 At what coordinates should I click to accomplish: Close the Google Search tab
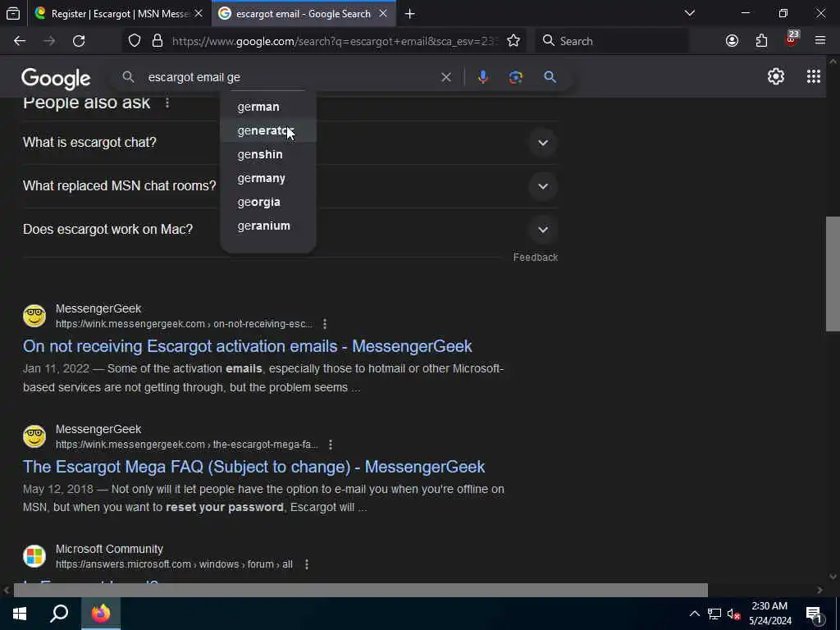pyautogui.click(x=383, y=14)
